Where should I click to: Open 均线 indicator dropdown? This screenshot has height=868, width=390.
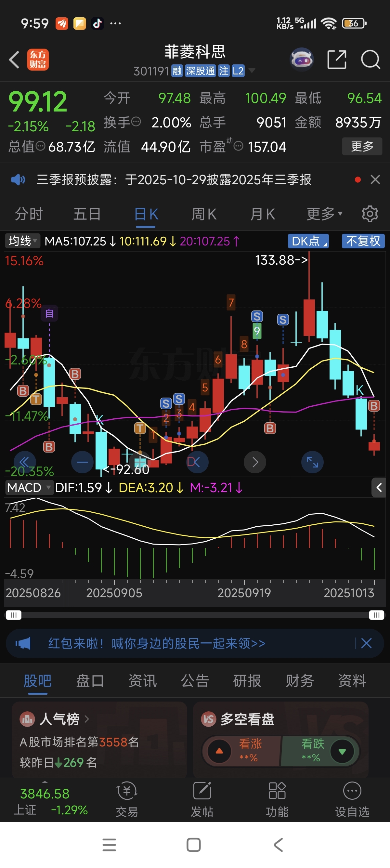[x=22, y=241]
